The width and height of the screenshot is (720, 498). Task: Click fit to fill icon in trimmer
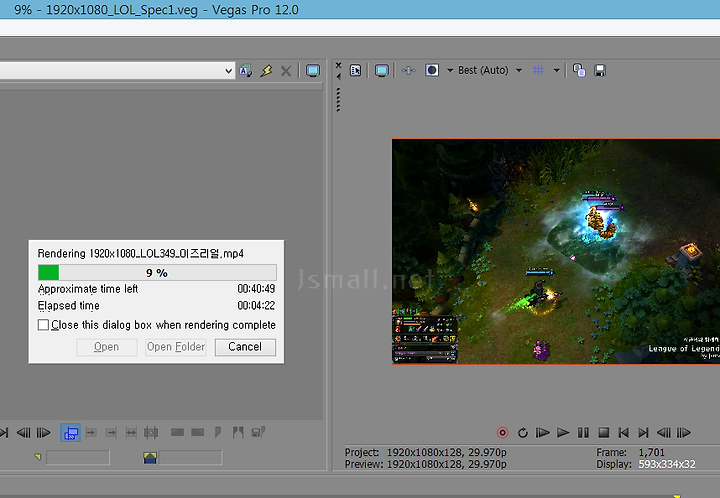point(131,432)
